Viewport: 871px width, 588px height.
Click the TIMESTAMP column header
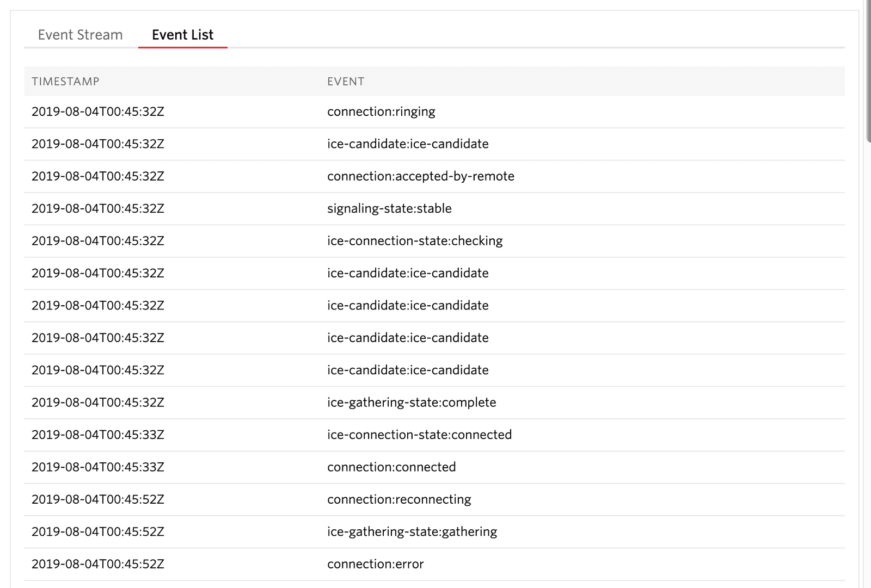tap(66, 81)
